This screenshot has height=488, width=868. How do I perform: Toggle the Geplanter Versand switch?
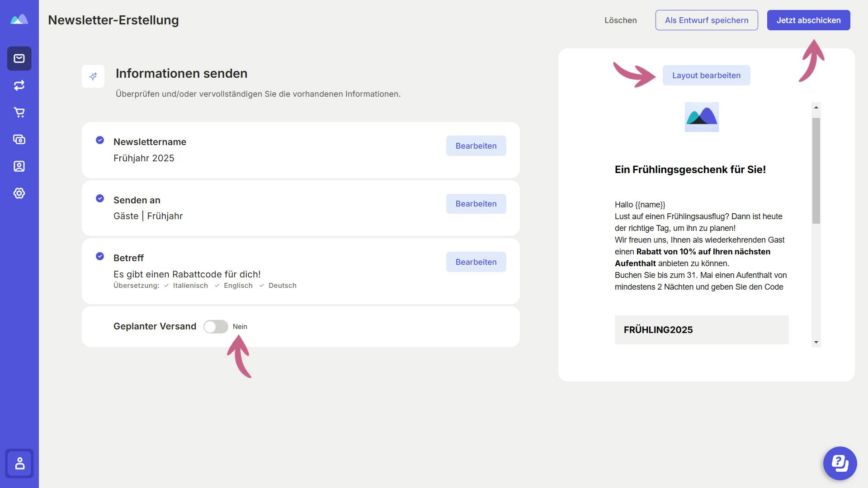tap(216, 327)
